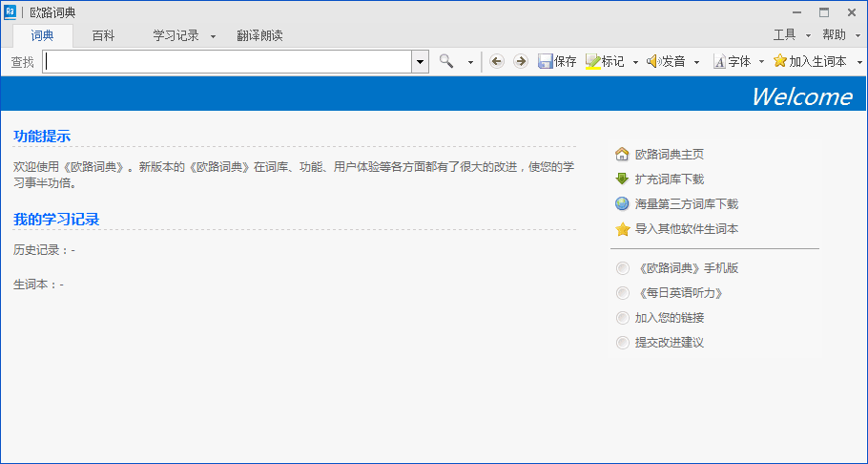Viewport: 868px width, 464px height.
Task: Open the 工具 menu
Action: pos(784,34)
